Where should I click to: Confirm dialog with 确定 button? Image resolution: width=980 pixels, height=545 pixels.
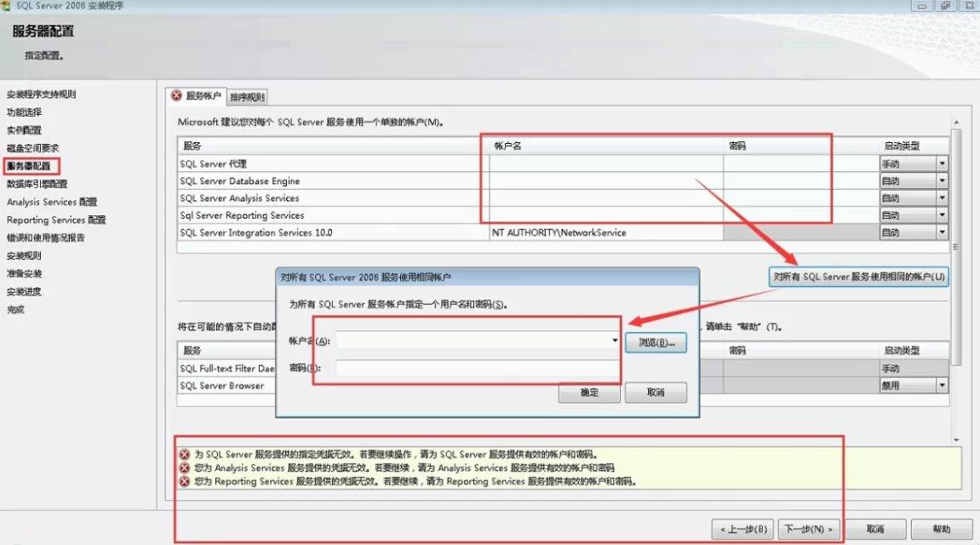click(589, 393)
